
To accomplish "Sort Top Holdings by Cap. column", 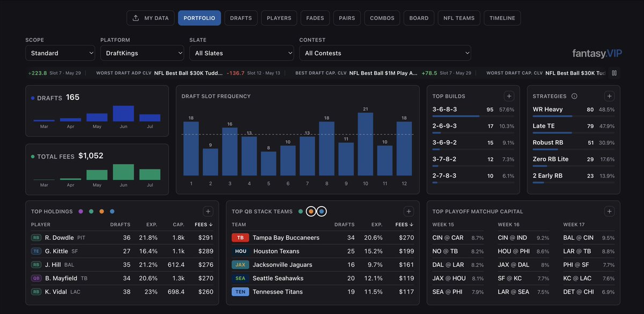I will click(x=179, y=224).
